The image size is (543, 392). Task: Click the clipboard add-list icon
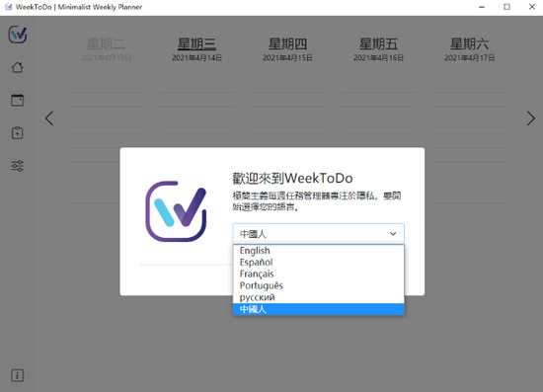coord(18,133)
